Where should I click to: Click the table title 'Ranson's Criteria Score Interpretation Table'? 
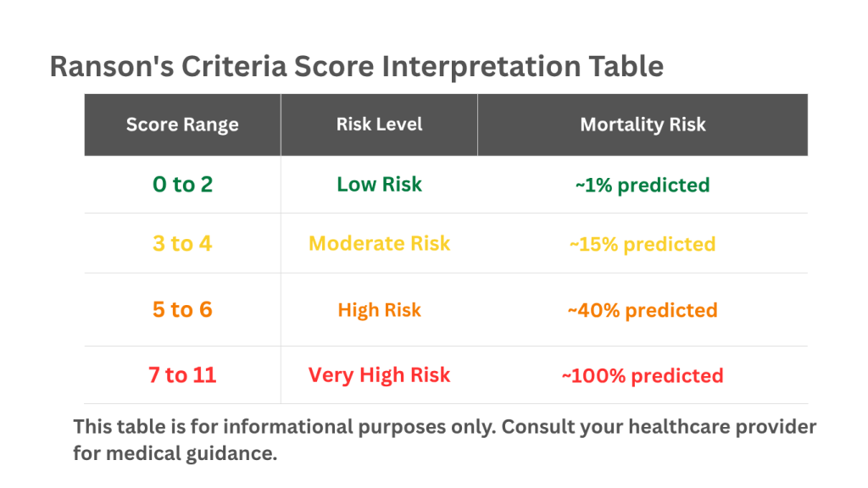coord(357,67)
